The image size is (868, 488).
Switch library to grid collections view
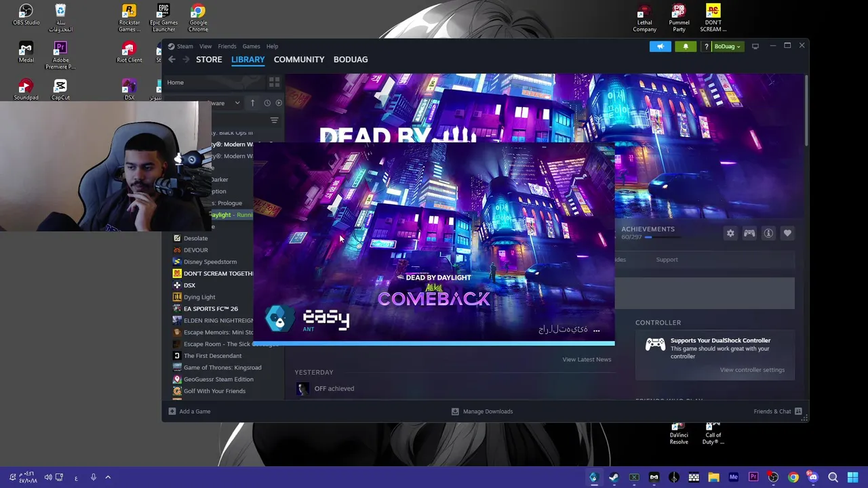274,82
